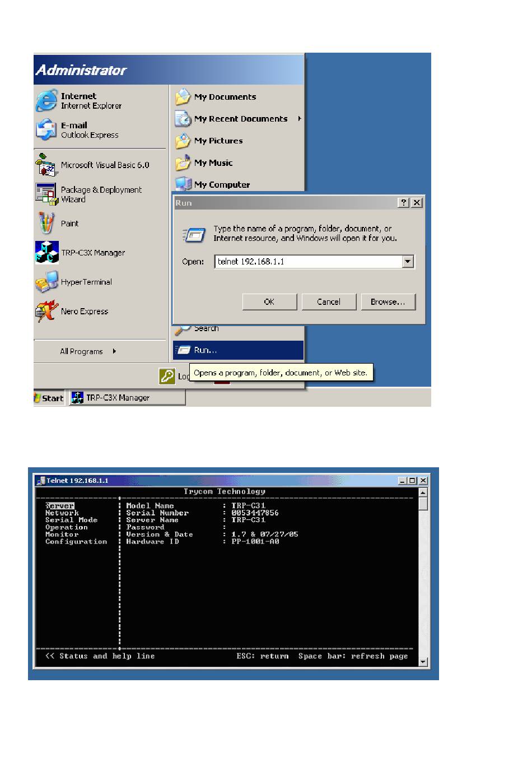Click the Run dialog help question-mark button
The width and height of the screenshot is (532, 762).
pyautogui.click(x=404, y=203)
